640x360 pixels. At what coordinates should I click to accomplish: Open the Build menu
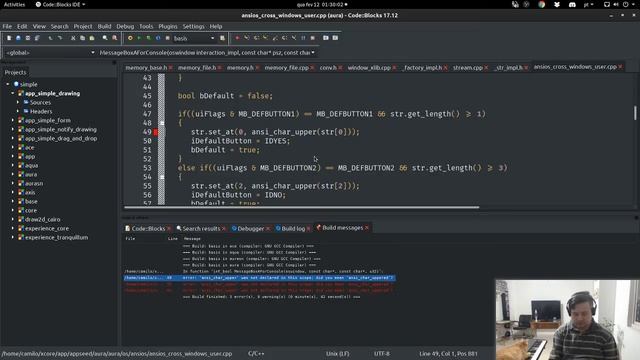point(104,26)
